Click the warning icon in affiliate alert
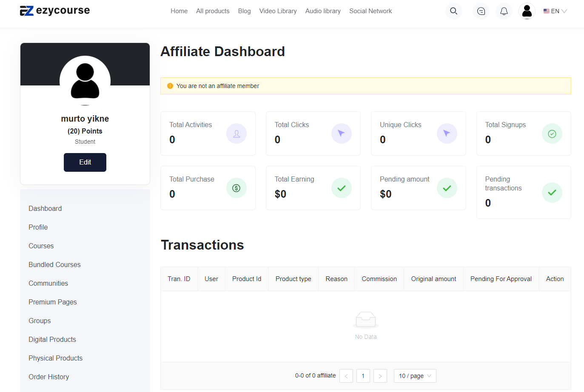The image size is (584, 392). point(170,86)
